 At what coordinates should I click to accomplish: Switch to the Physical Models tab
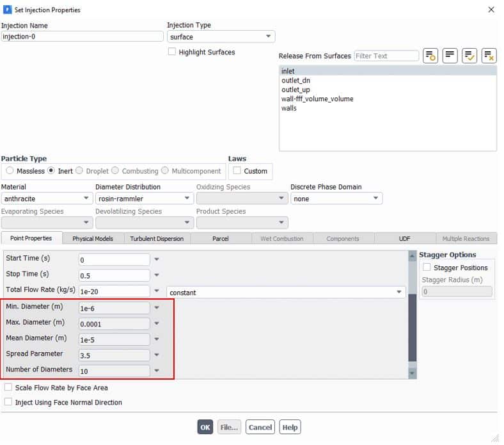[x=93, y=238]
